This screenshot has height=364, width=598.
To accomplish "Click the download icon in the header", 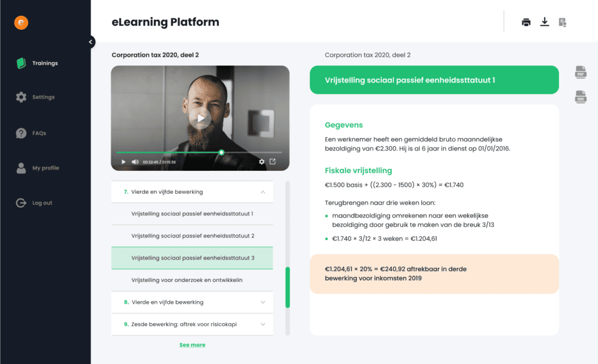I will [544, 21].
